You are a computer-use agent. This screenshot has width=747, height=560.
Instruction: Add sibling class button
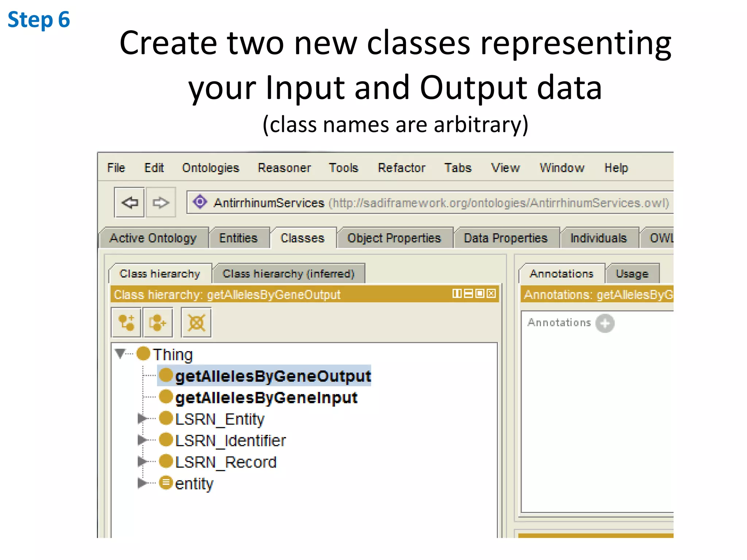[158, 323]
